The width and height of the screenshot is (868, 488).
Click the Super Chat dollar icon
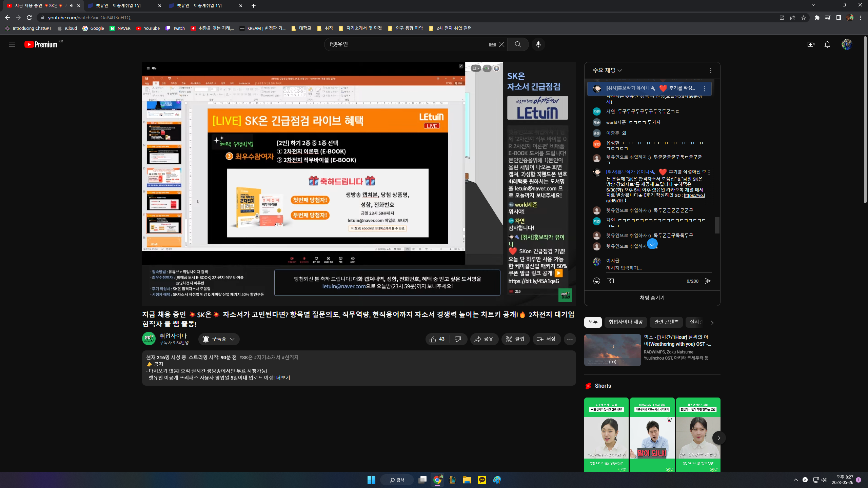coord(610,281)
